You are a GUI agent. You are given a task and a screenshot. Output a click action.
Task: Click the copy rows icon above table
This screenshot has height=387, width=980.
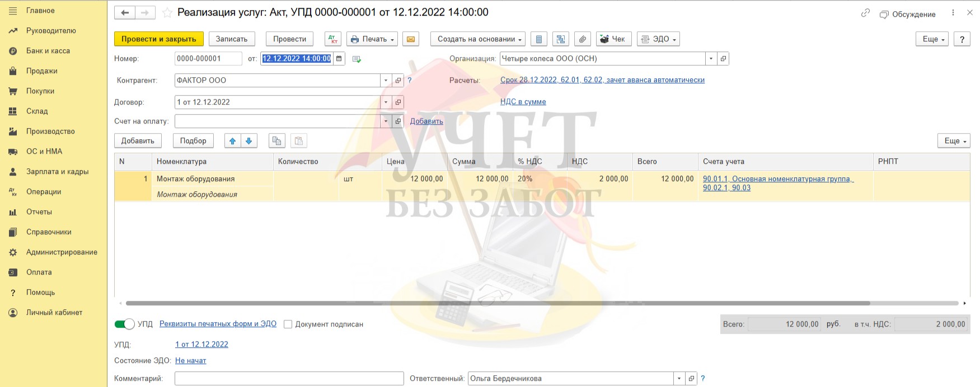click(x=276, y=141)
